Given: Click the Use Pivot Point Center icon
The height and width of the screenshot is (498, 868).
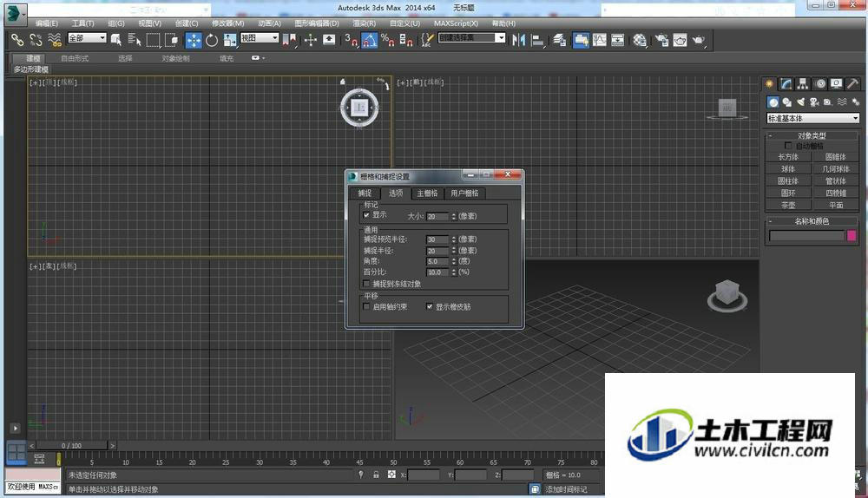Looking at the screenshot, I should pyautogui.click(x=290, y=40).
